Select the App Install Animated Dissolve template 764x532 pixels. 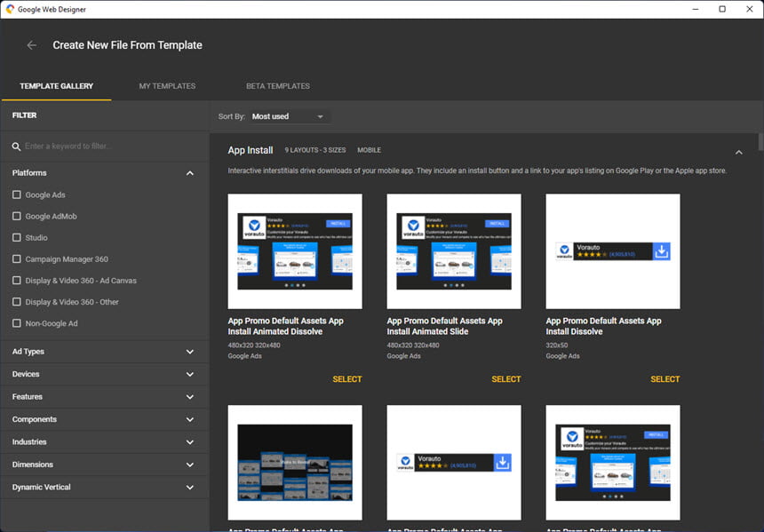click(347, 379)
